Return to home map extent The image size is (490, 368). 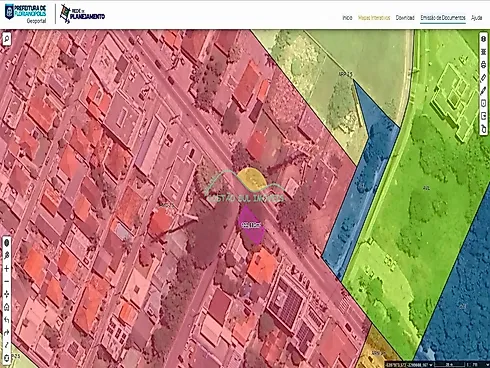coord(7,307)
